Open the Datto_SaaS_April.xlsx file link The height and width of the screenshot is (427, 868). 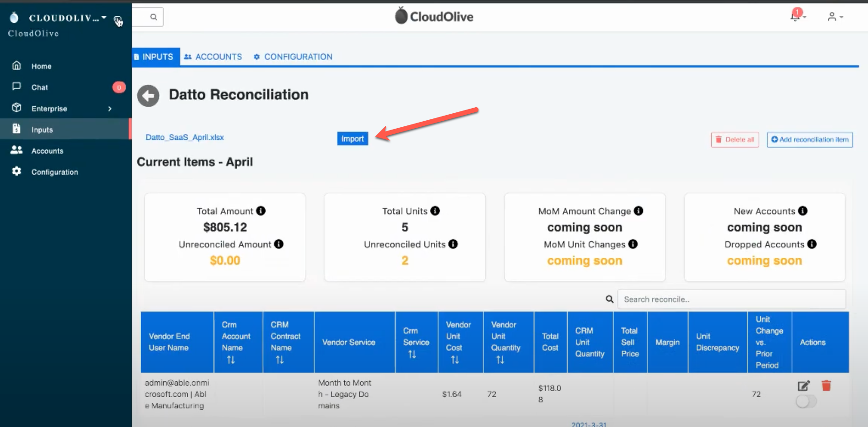pyautogui.click(x=185, y=137)
